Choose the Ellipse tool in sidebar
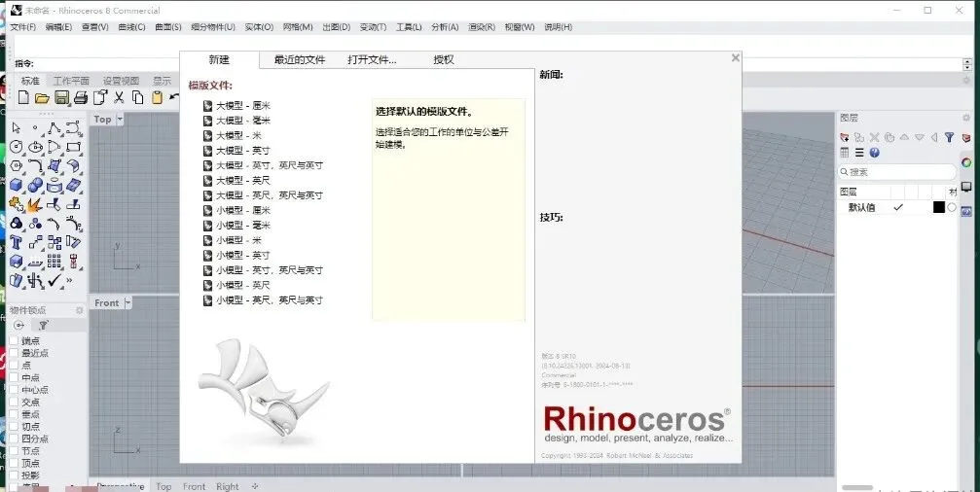Screen dimensions: 980x492 [x=36, y=148]
